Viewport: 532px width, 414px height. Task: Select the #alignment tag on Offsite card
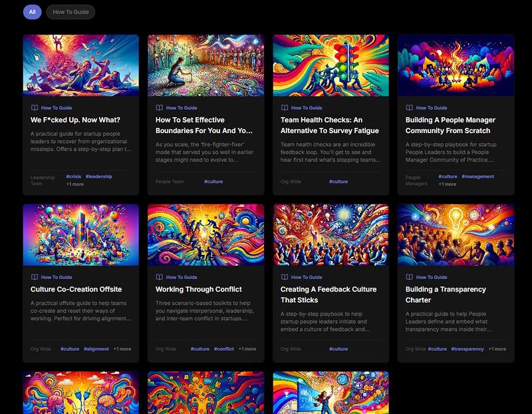(x=96, y=349)
